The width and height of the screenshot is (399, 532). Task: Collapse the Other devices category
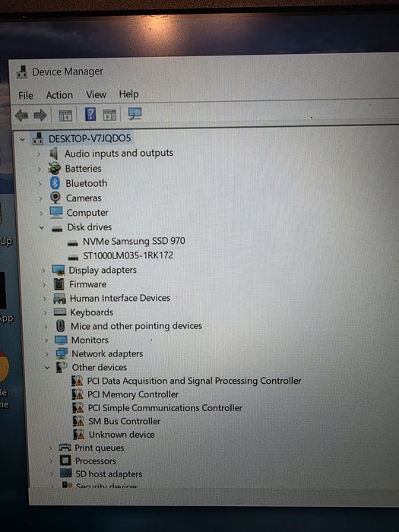(47, 367)
